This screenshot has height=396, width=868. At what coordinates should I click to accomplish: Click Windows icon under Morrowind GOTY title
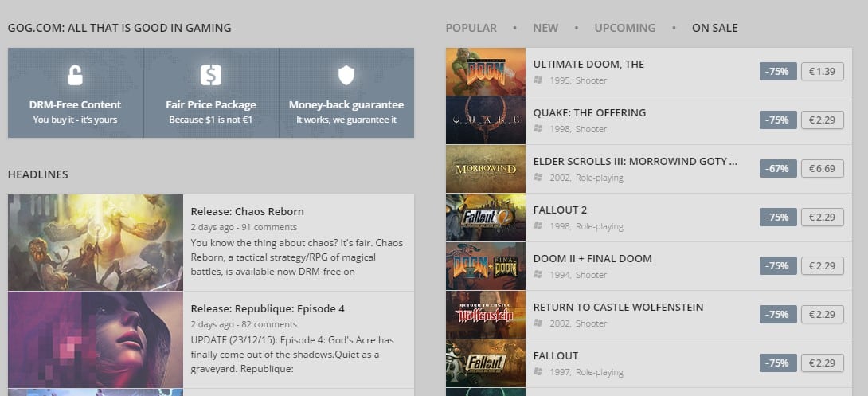coord(538,177)
